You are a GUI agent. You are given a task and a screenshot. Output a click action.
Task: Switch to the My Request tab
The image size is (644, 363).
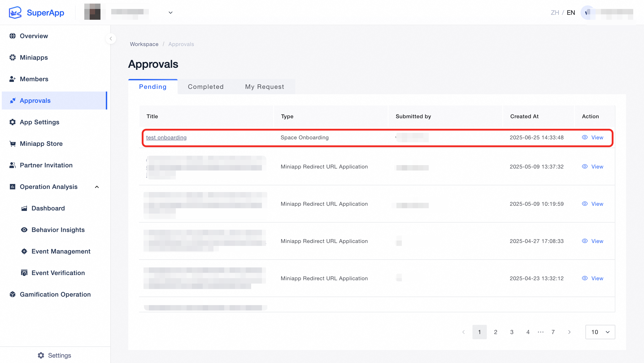pos(265,87)
